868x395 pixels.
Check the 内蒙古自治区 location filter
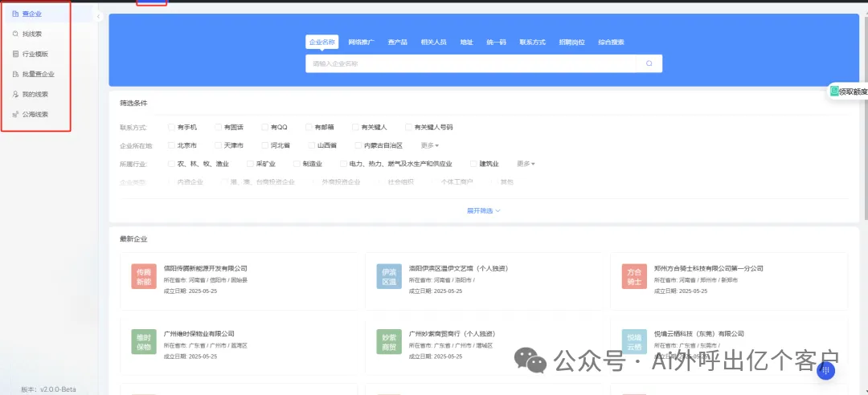point(358,145)
